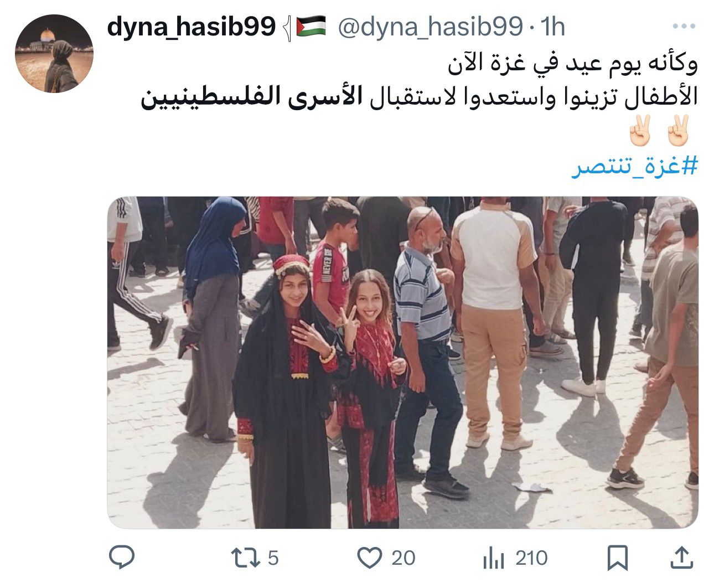Bookmark this tweet
The width and height of the screenshot is (714, 588).
(618, 558)
